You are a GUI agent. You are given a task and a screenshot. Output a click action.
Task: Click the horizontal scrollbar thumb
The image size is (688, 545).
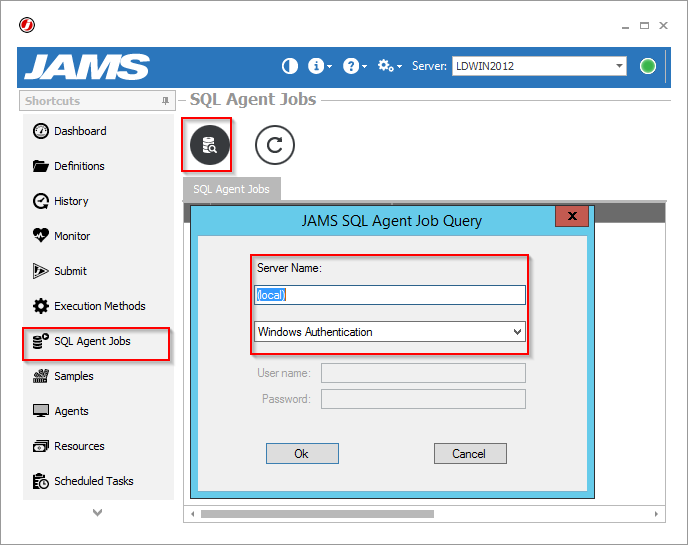(x=317, y=514)
